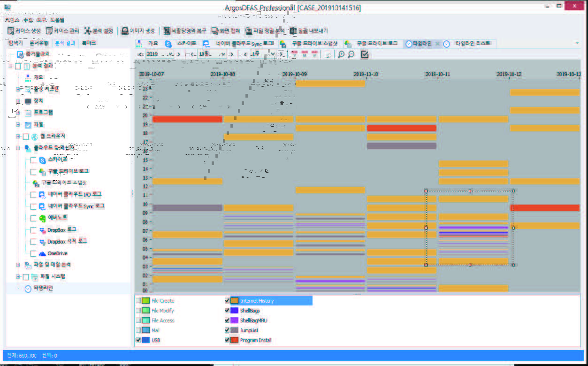Expand the 장치 tree node
The height and width of the screenshot is (366, 588).
(x=18, y=101)
